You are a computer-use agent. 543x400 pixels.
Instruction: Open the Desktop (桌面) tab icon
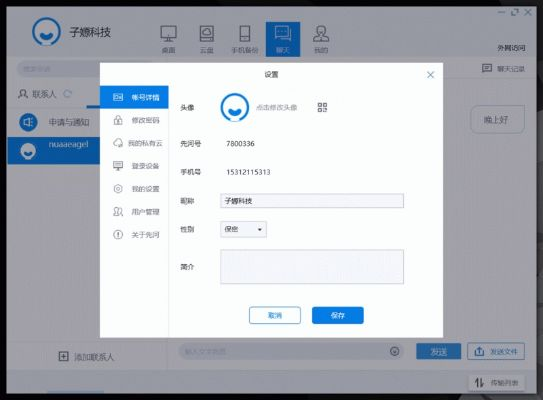click(x=169, y=39)
